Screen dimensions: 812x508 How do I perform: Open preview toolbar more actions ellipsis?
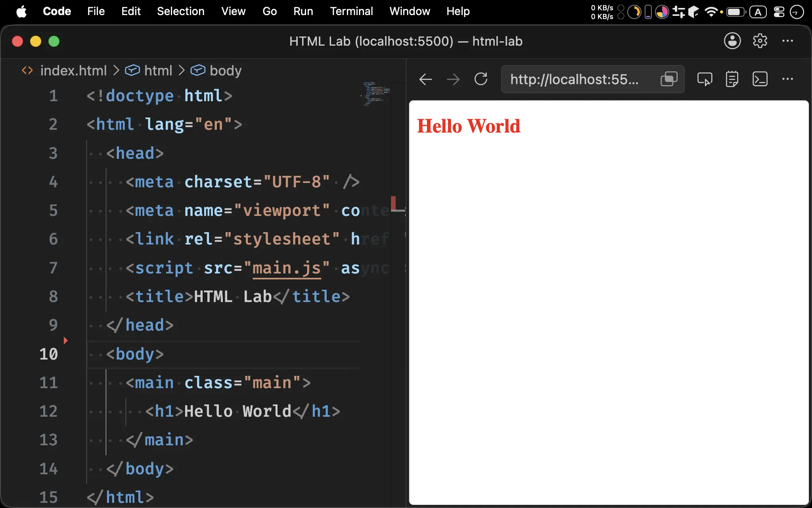(787, 79)
